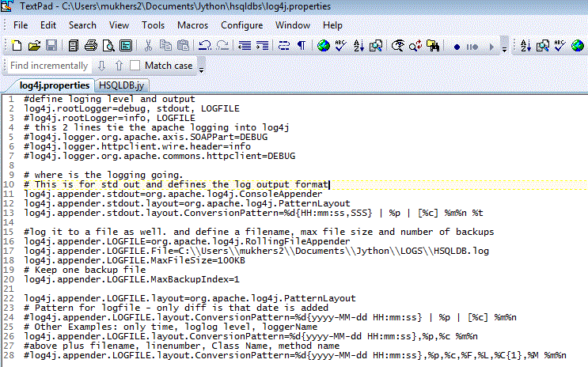Click the find next down arrow
The width and height of the screenshot is (588, 367).
[x=101, y=66]
